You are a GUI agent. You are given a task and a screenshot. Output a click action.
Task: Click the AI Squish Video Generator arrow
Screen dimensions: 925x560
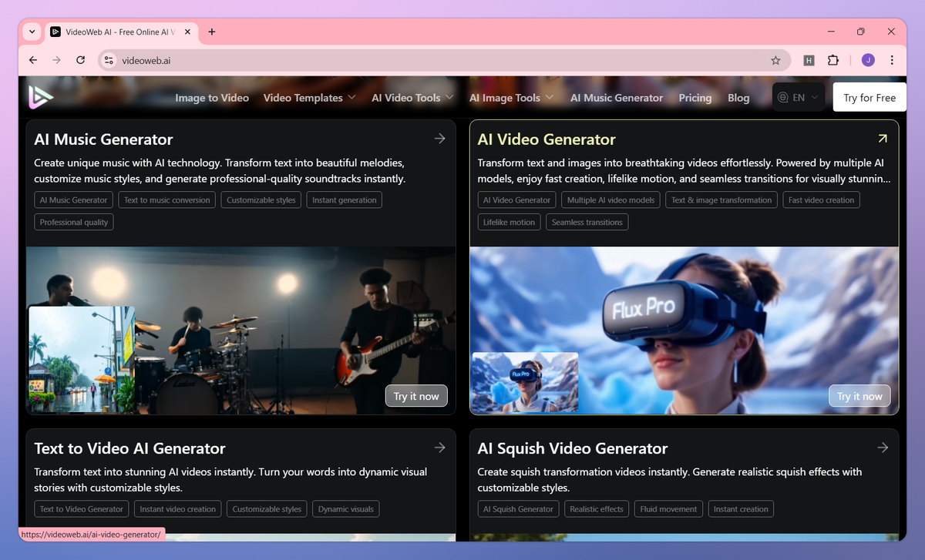pyautogui.click(x=883, y=448)
